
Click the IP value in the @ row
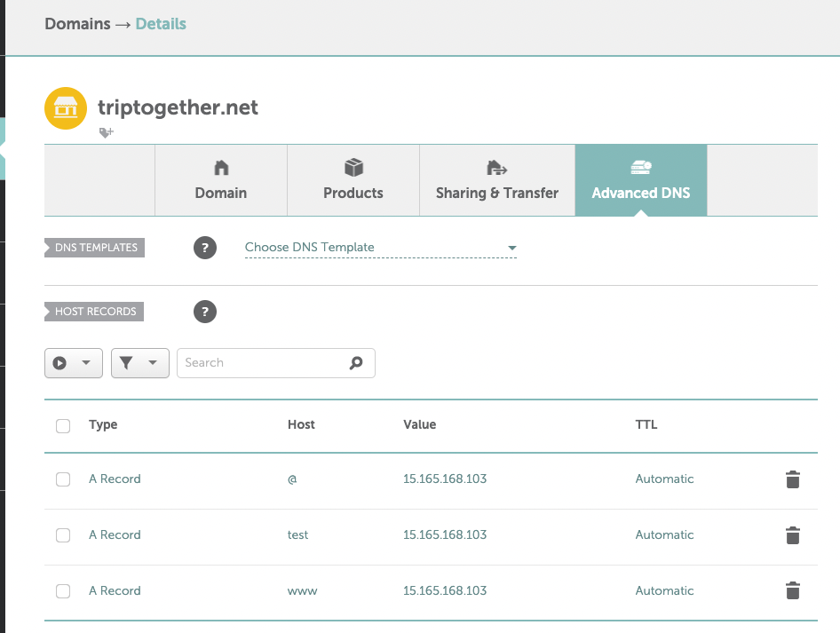click(445, 479)
